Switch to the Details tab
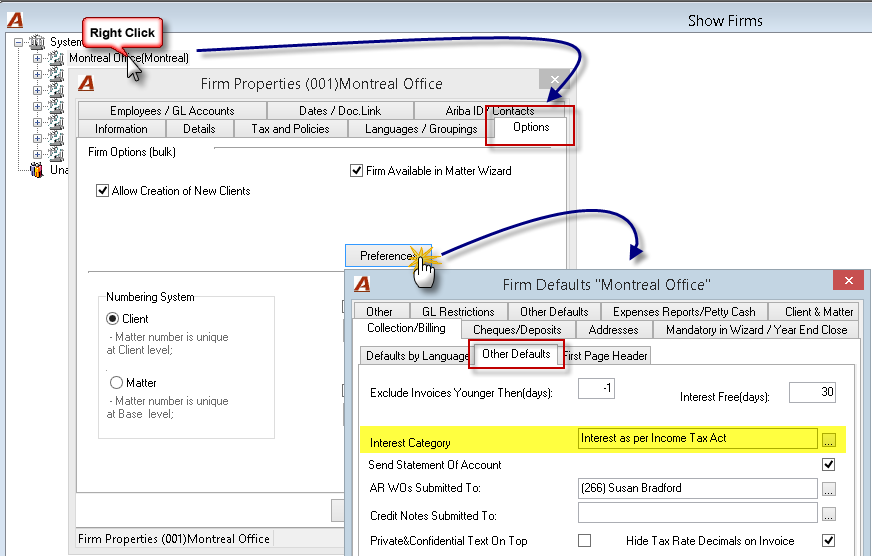This screenshot has height=556, width=872. [199, 129]
